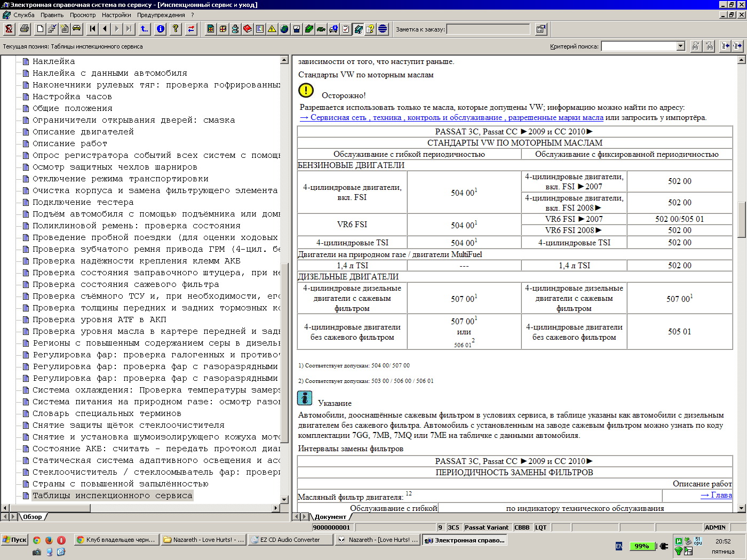This screenshot has width=747, height=560.
Task: Click the order note edit button
Action: 541,29
